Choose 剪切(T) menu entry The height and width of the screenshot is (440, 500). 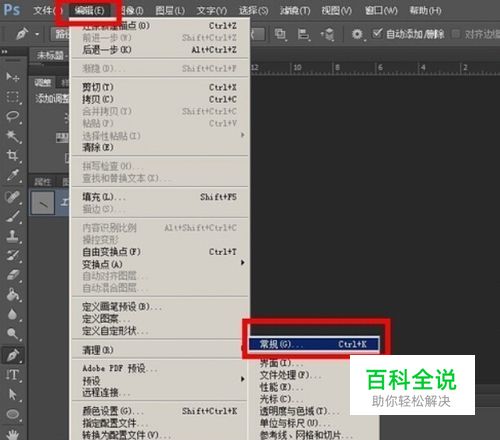click(x=160, y=87)
